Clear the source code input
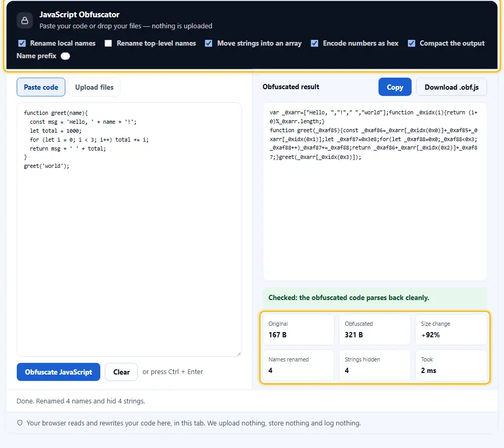The width and height of the screenshot is (504, 448). point(121,372)
